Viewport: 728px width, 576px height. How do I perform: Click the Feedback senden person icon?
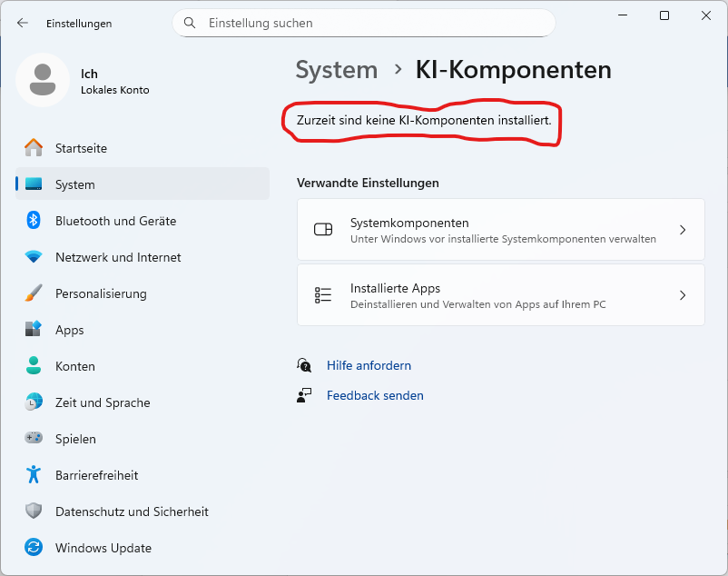304,395
